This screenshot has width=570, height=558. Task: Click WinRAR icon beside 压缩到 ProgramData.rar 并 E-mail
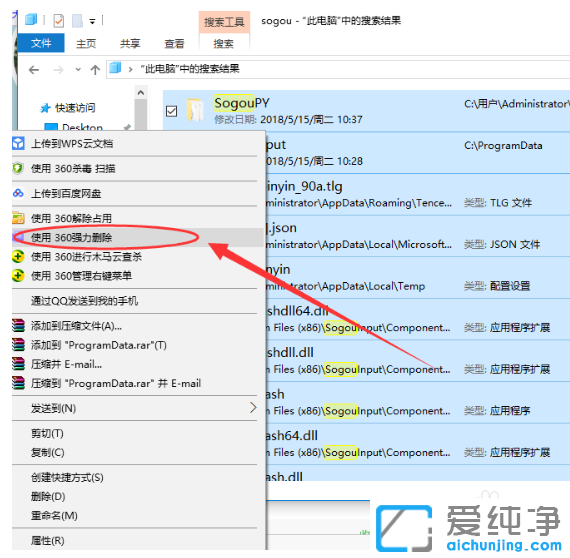[x=18, y=383]
